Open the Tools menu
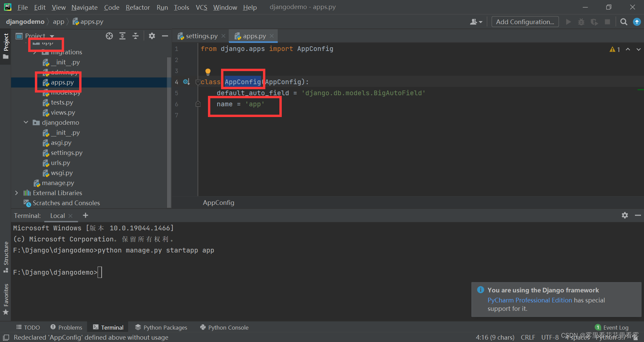 181,7
